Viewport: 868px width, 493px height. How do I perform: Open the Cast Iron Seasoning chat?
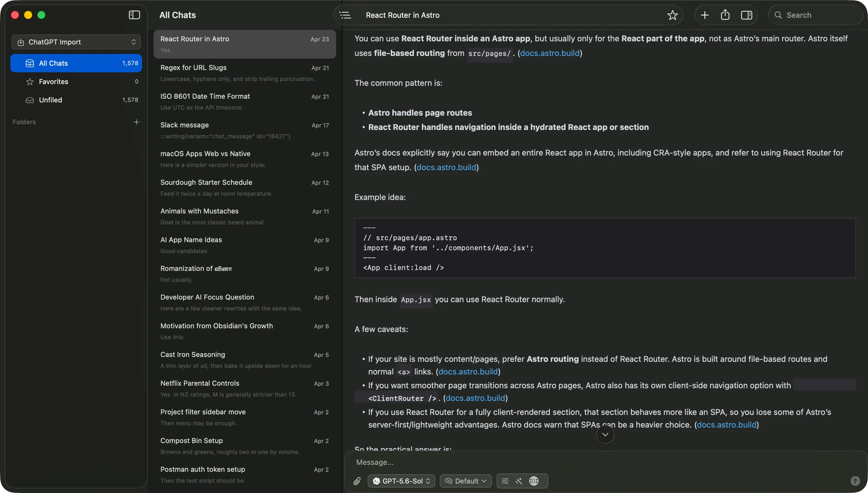point(245,360)
